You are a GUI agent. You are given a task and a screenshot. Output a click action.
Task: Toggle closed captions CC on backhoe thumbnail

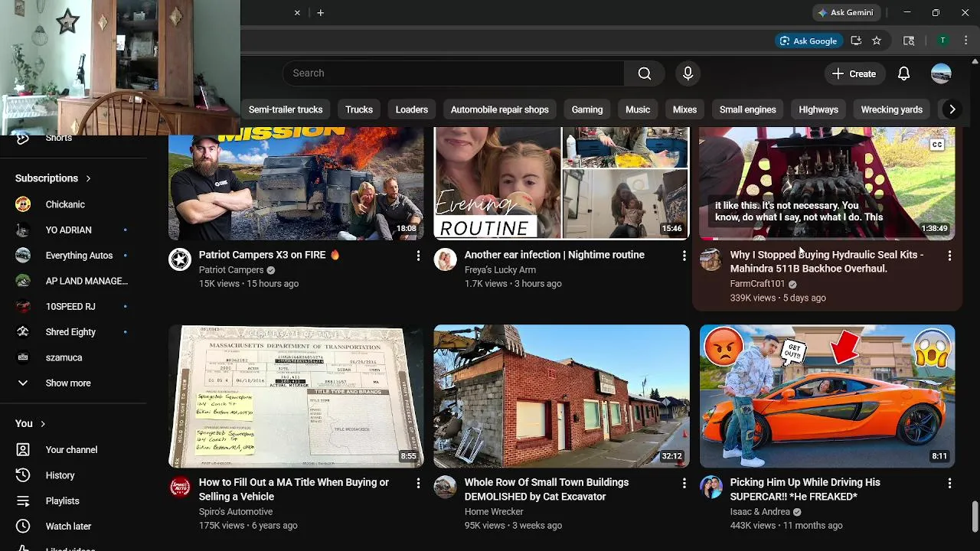pos(937,145)
